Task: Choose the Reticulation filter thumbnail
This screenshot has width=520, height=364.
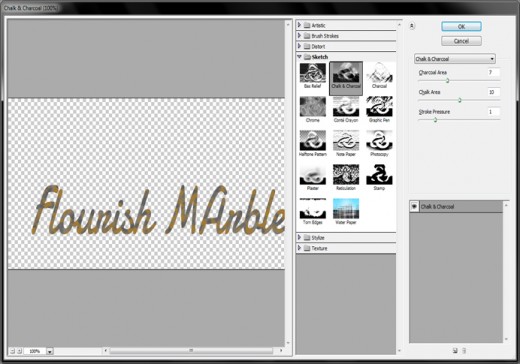Action: click(346, 175)
